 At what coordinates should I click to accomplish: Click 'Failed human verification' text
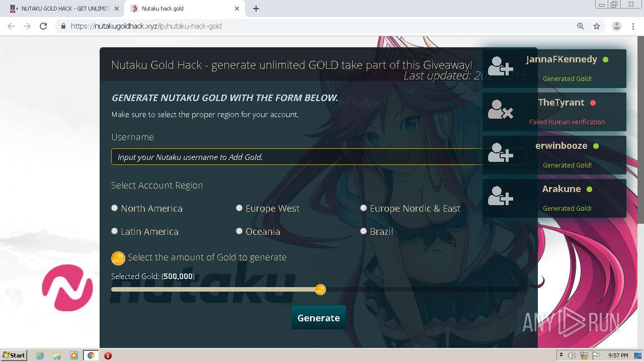click(567, 122)
